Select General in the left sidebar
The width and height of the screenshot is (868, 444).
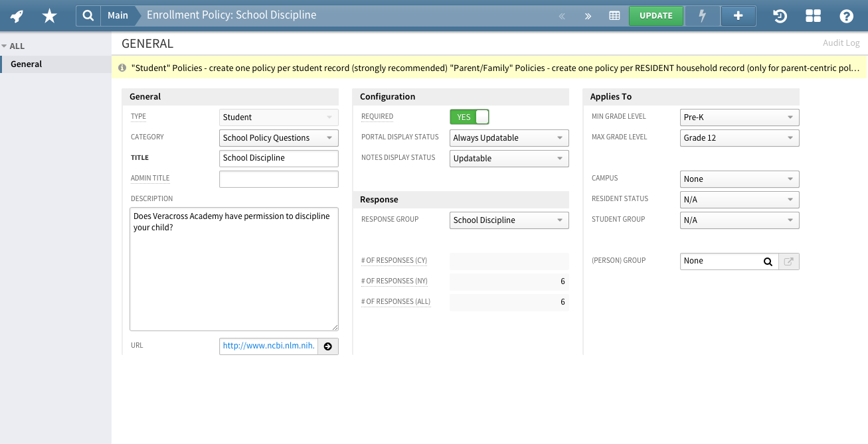tap(27, 64)
